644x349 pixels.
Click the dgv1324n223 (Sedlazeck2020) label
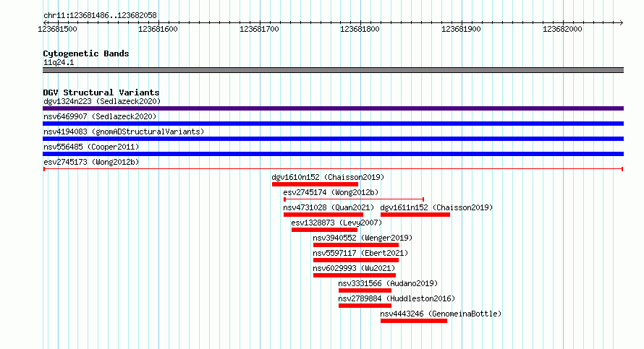click(x=102, y=101)
